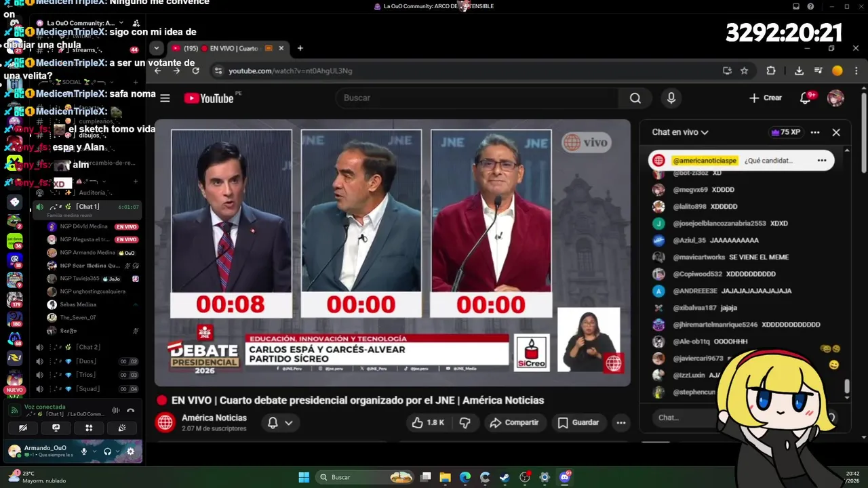Click the Guardar save button
Viewport: 868px width, 488px height.
click(x=578, y=423)
